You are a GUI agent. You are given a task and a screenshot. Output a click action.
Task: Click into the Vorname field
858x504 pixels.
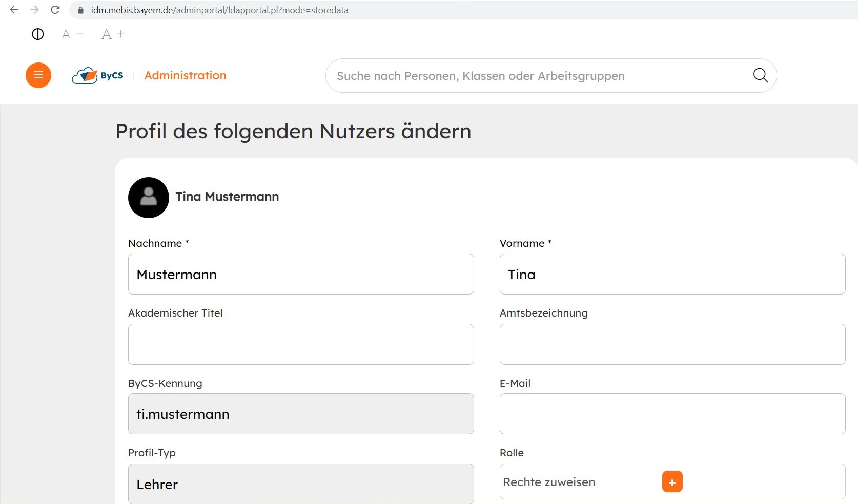click(672, 274)
